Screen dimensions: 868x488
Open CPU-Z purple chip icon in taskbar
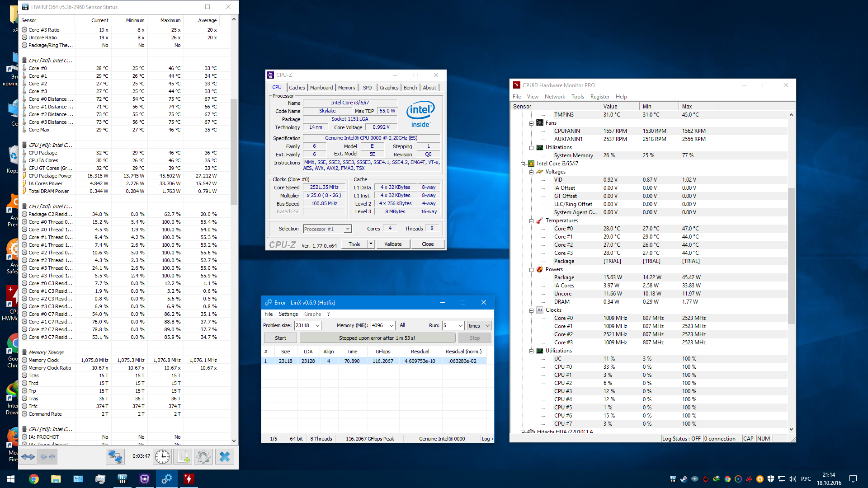[145, 479]
